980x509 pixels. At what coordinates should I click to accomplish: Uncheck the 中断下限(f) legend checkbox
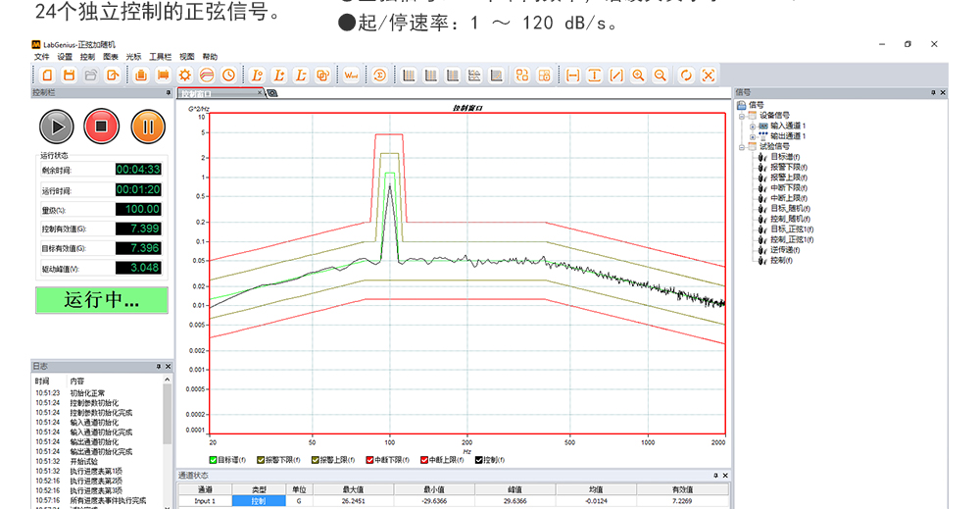pyautogui.click(x=369, y=459)
